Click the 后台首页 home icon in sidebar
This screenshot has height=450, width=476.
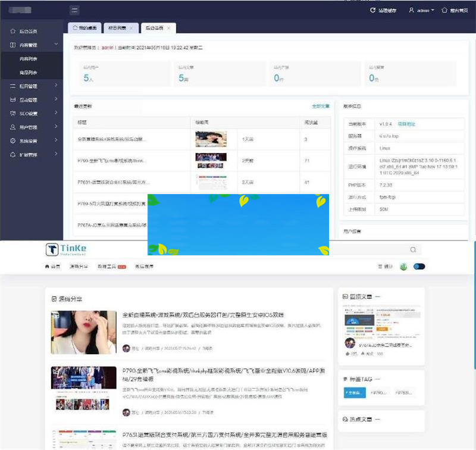pyautogui.click(x=13, y=32)
